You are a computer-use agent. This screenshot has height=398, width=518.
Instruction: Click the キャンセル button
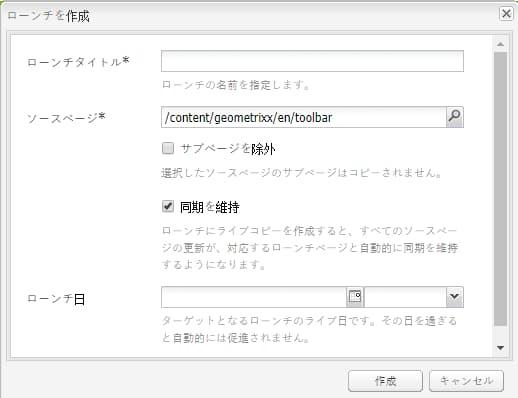pyautogui.click(x=466, y=381)
